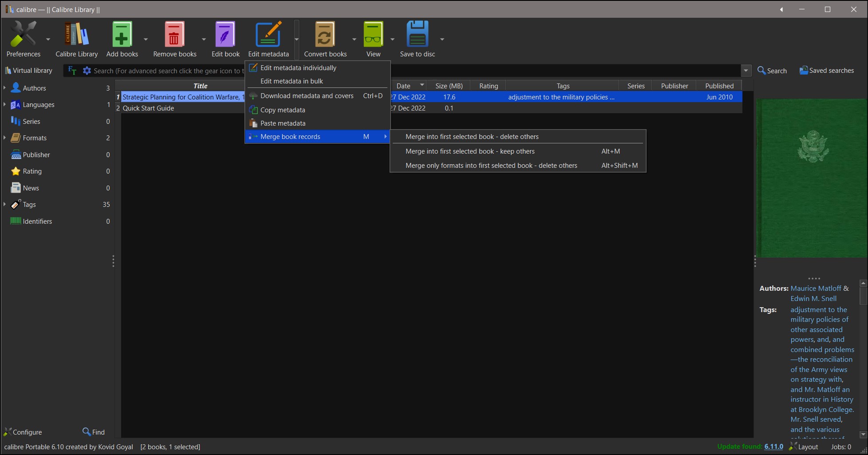Open Preferences dropdown arrow
This screenshot has width=868, height=455.
pos(48,40)
